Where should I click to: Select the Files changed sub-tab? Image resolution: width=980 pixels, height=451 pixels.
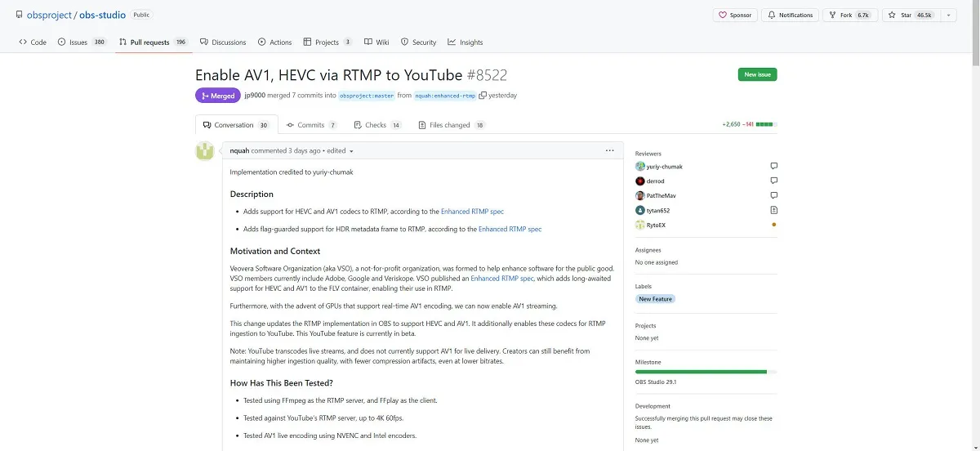click(x=451, y=125)
